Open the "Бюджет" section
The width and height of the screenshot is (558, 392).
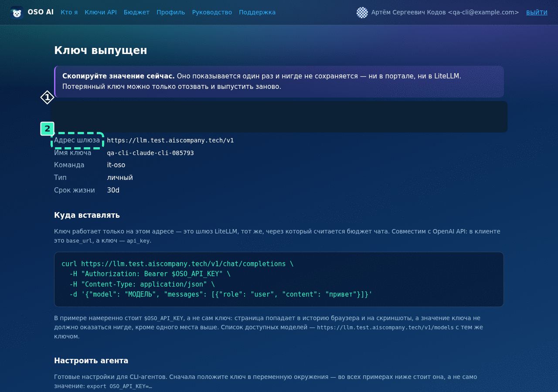[x=136, y=12]
